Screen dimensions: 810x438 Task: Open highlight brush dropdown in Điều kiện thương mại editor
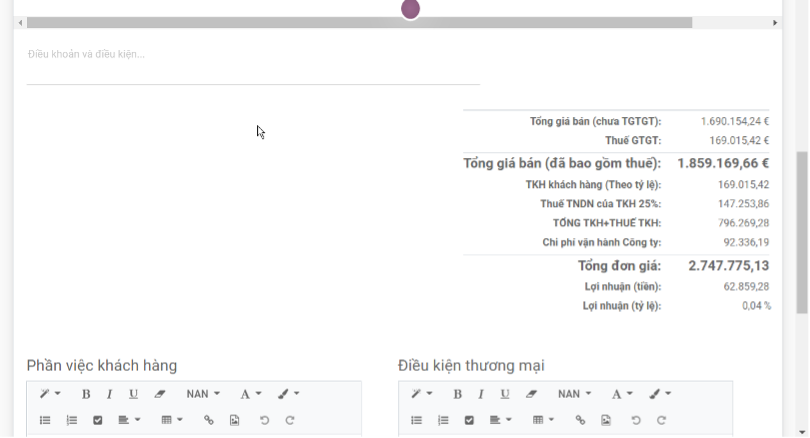[660, 394]
